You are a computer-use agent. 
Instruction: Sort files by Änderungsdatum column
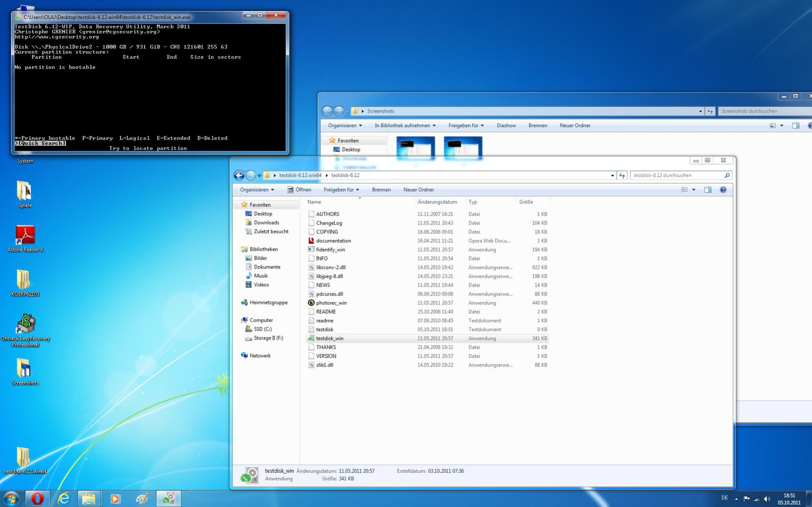440,202
